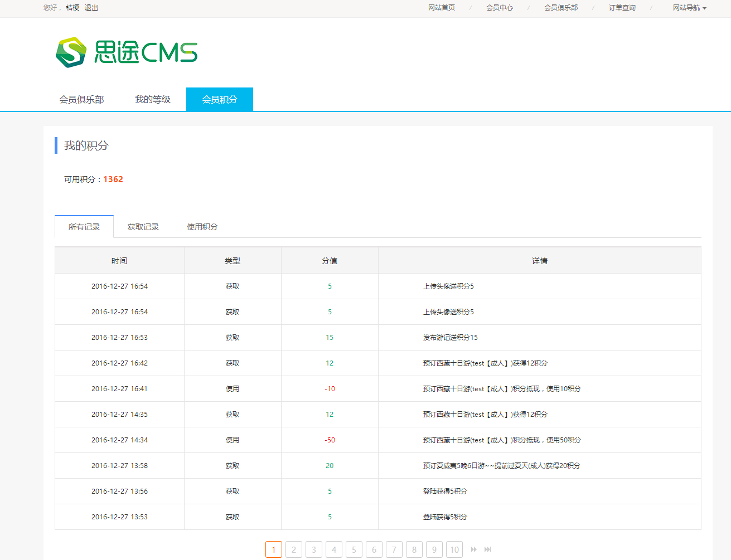Go to page 2 of records
731x560 pixels.
coord(294,549)
